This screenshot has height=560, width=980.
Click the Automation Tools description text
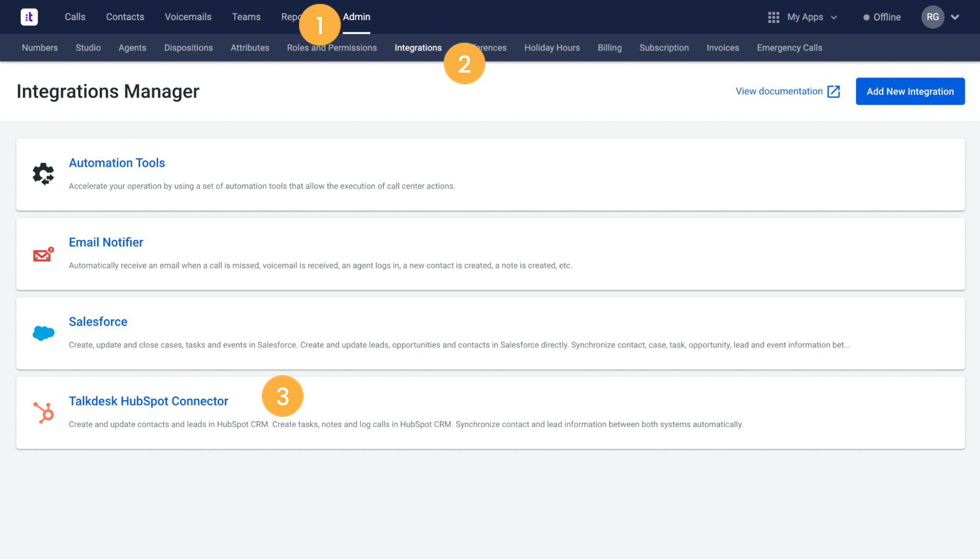[x=262, y=186]
